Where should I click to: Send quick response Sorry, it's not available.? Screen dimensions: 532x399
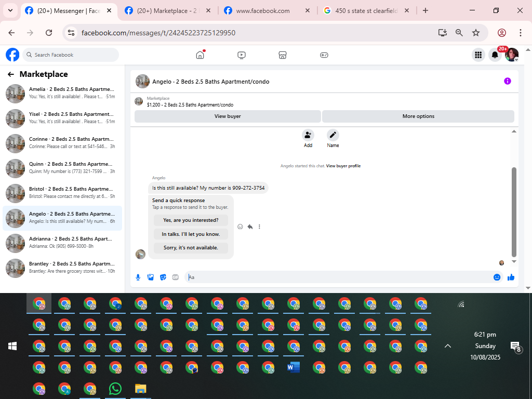click(x=191, y=248)
